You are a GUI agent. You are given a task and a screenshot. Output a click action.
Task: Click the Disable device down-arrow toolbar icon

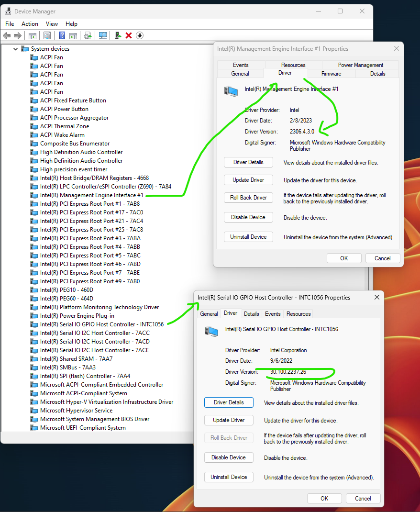pos(140,35)
